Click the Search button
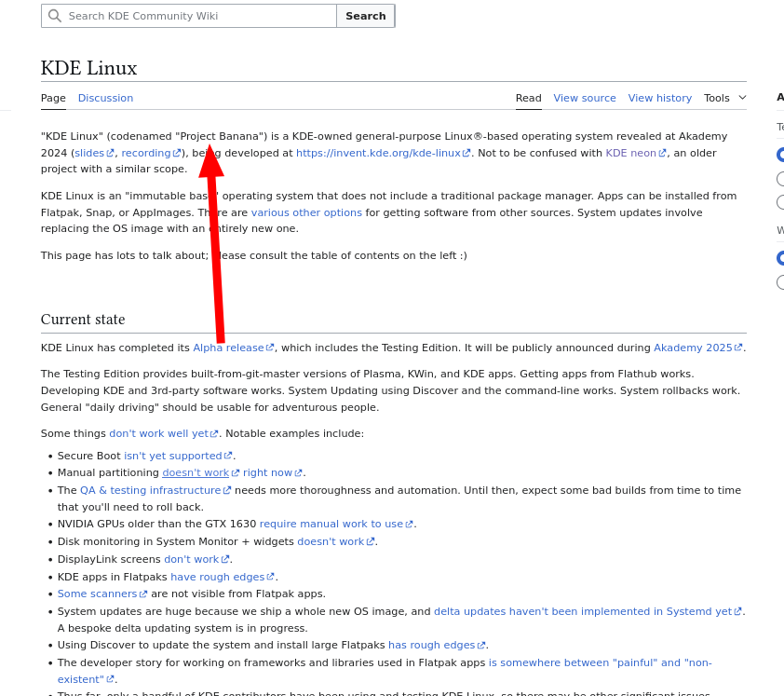The width and height of the screenshot is (784, 696). (x=366, y=16)
